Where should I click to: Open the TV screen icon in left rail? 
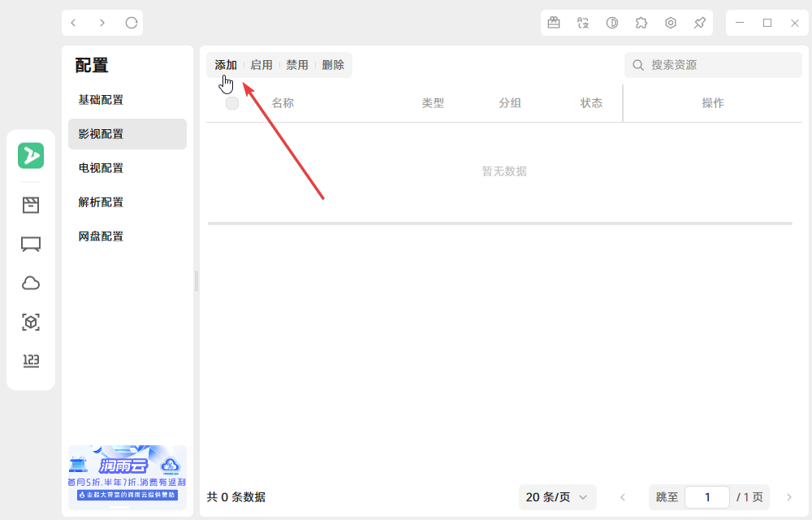30,244
